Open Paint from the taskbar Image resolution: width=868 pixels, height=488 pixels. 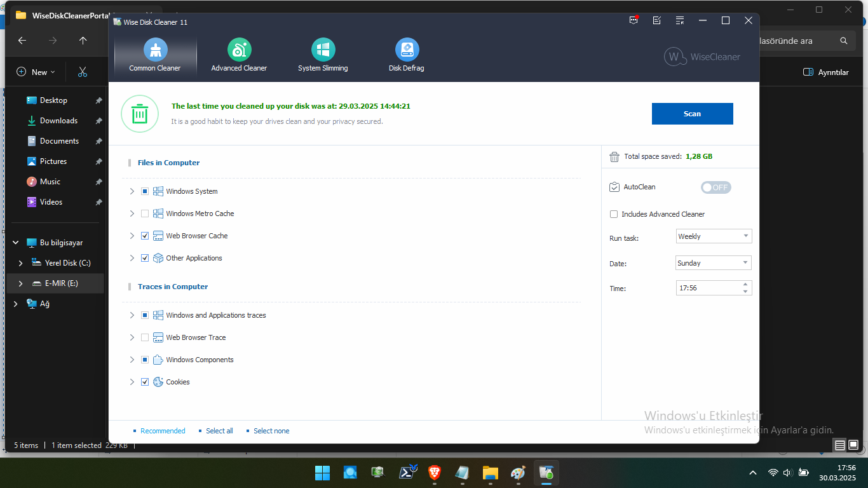(518, 473)
